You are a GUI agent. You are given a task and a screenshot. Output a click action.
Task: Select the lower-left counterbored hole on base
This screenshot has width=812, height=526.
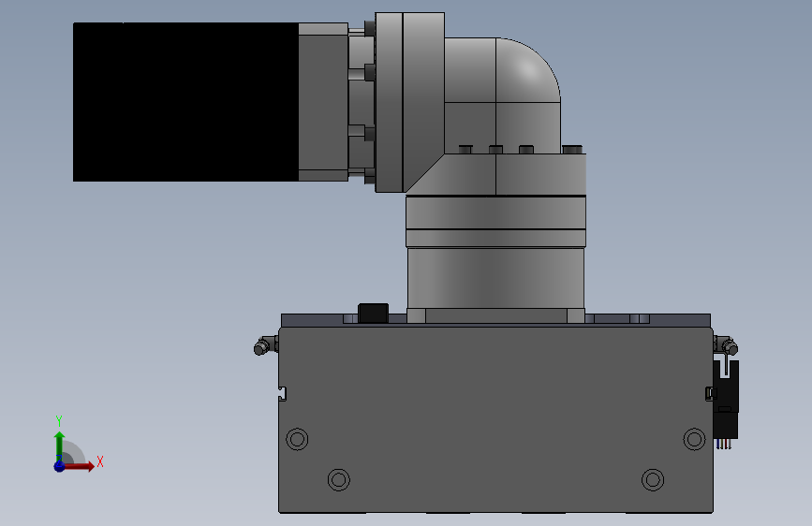tap(339, 480)
